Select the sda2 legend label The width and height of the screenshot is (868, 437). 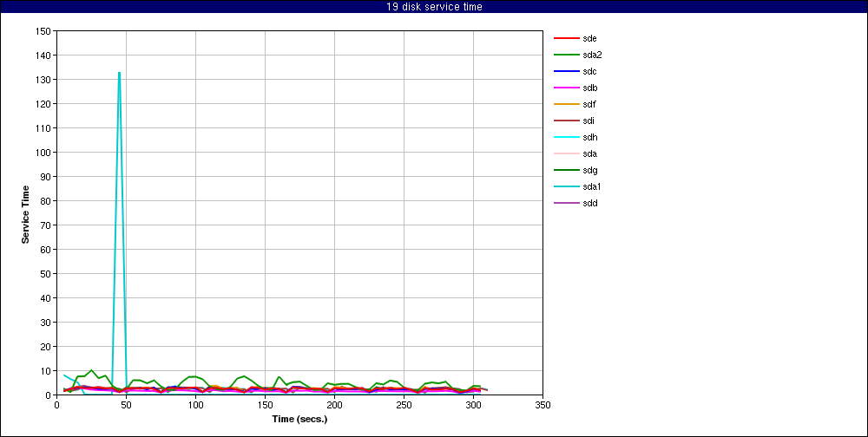point(592,55)
